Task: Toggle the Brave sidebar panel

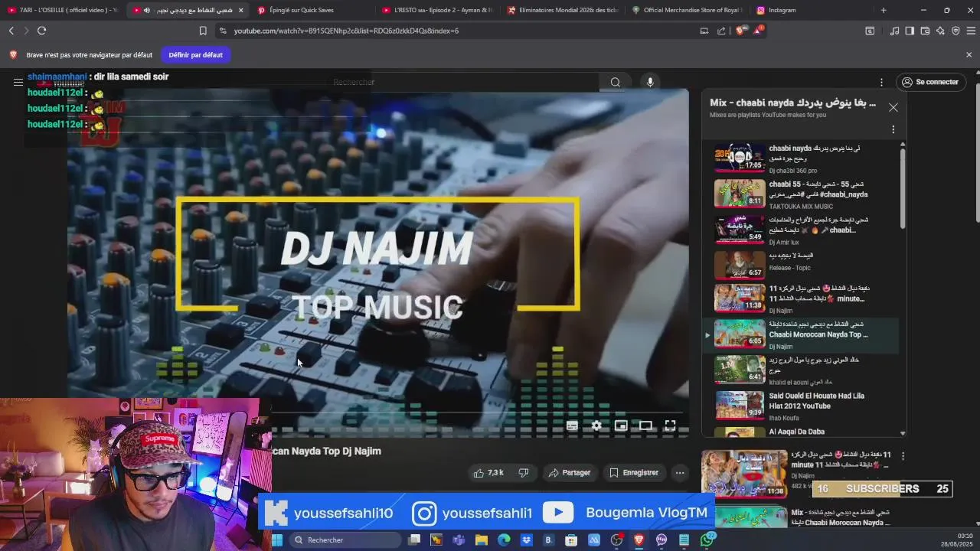Action: pyautogui.click(x=910, y=31)
